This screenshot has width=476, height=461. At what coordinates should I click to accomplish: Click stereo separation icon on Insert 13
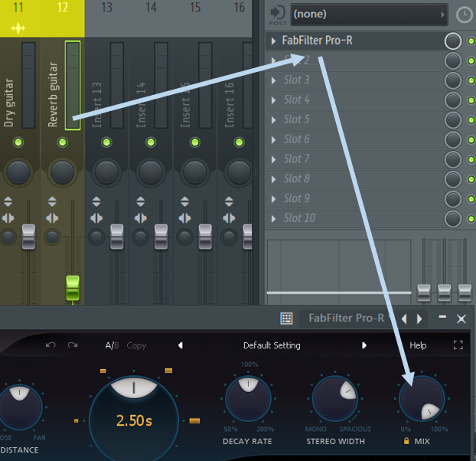96,218
